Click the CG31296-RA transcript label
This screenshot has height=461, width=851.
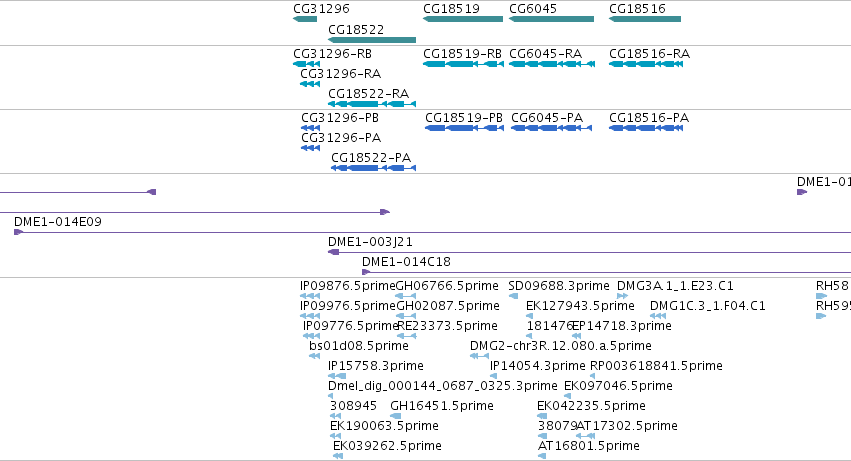pyautogui.click(x=340, y=74)
